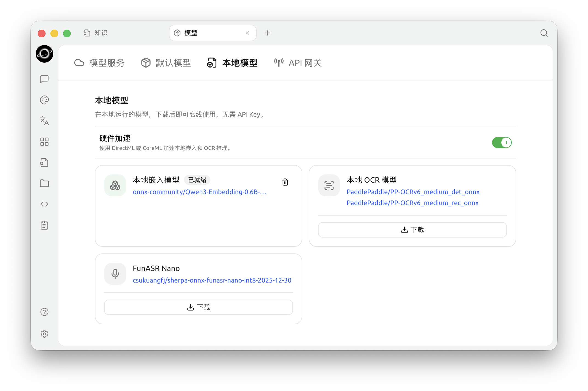Switch to the 知识 window tab
The image size is (588, 391).
[x=95, y=33]
